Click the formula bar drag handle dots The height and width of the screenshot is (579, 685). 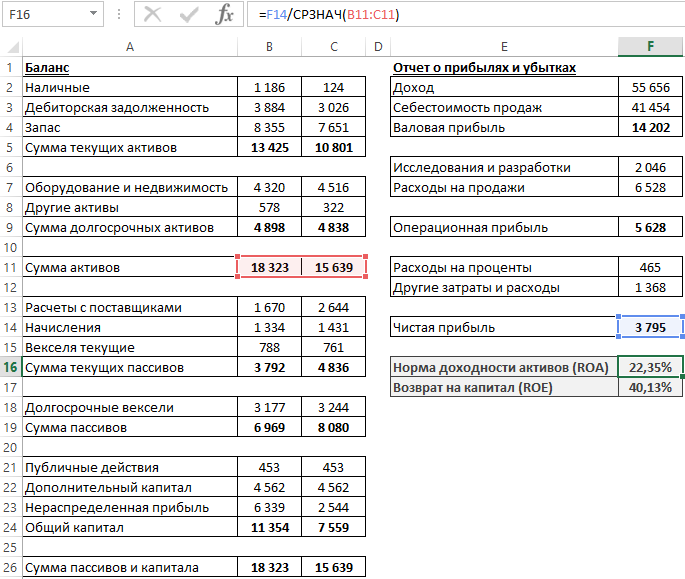coord(119,15)
